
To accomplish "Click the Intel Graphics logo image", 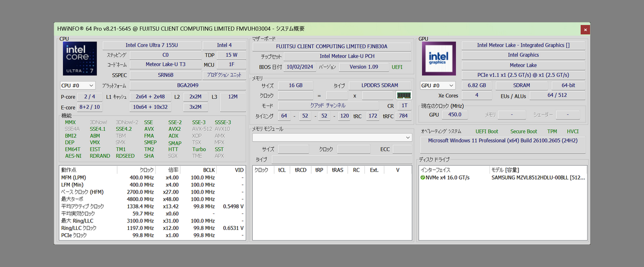I will 439,58.
